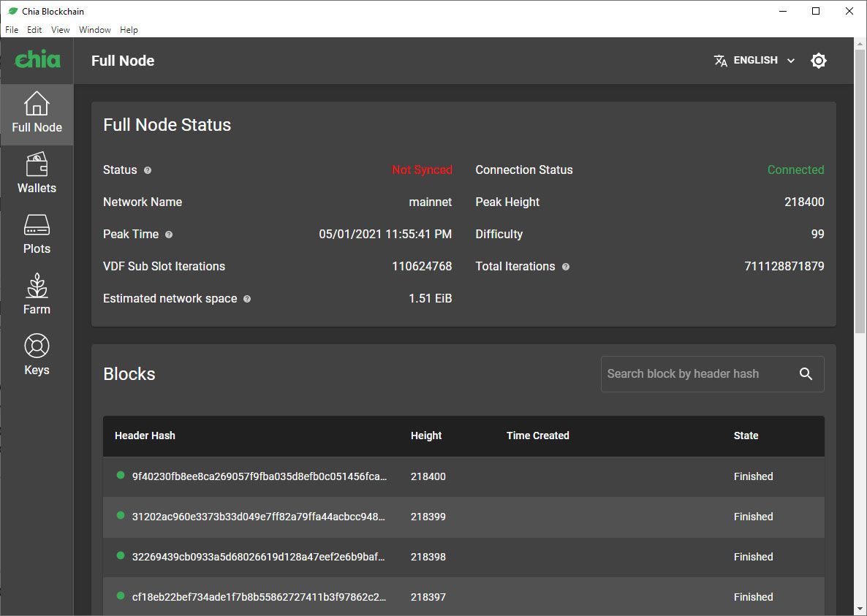
Task: Open the Help menu
Action: pos(129,30)
